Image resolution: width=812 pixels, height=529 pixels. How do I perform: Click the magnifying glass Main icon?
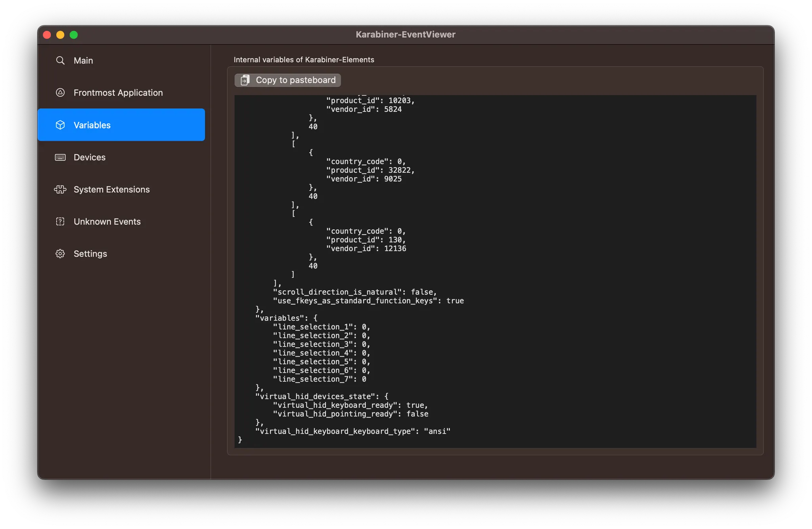(x=60, y=61)
